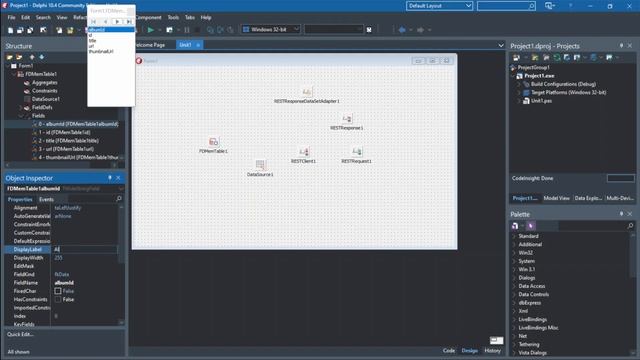Close the Object Inspector panel
Image resolution: width=640 pixels, height=360 pixels.
(x=118, y=178)
